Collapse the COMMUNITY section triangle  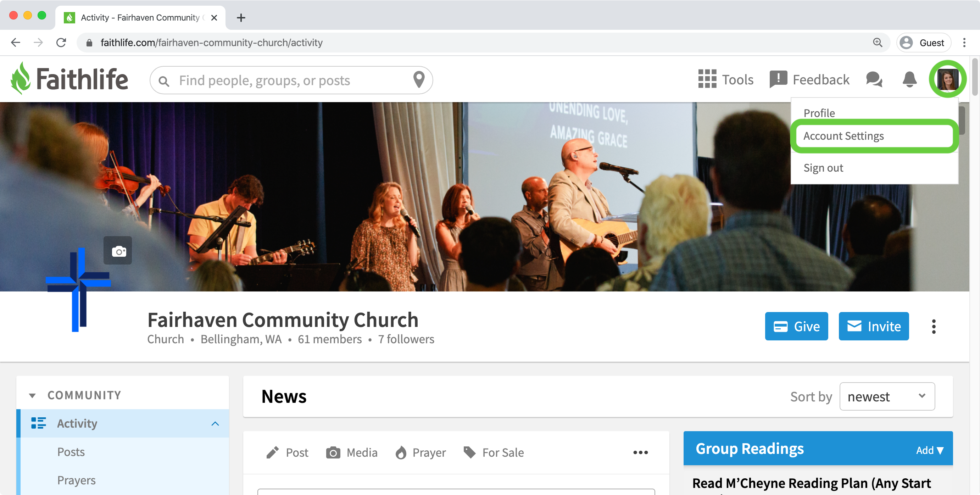click(32, 395)
